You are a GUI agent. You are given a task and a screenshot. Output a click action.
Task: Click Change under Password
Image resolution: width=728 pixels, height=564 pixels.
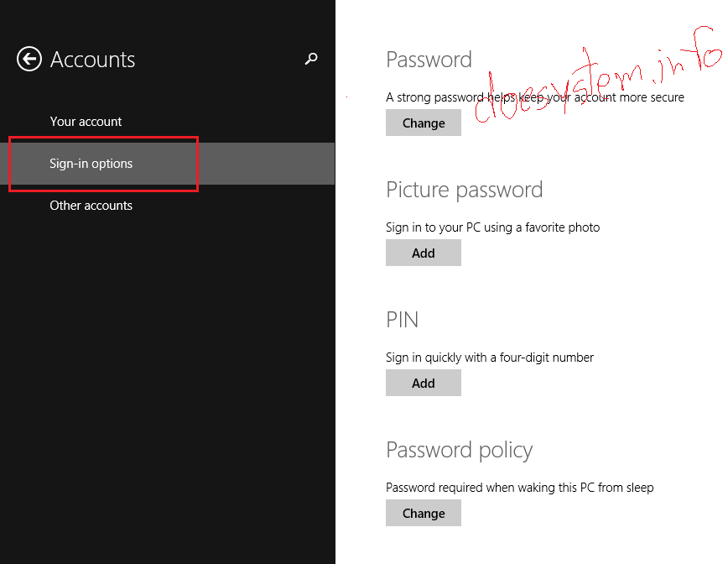pos(423,123)
